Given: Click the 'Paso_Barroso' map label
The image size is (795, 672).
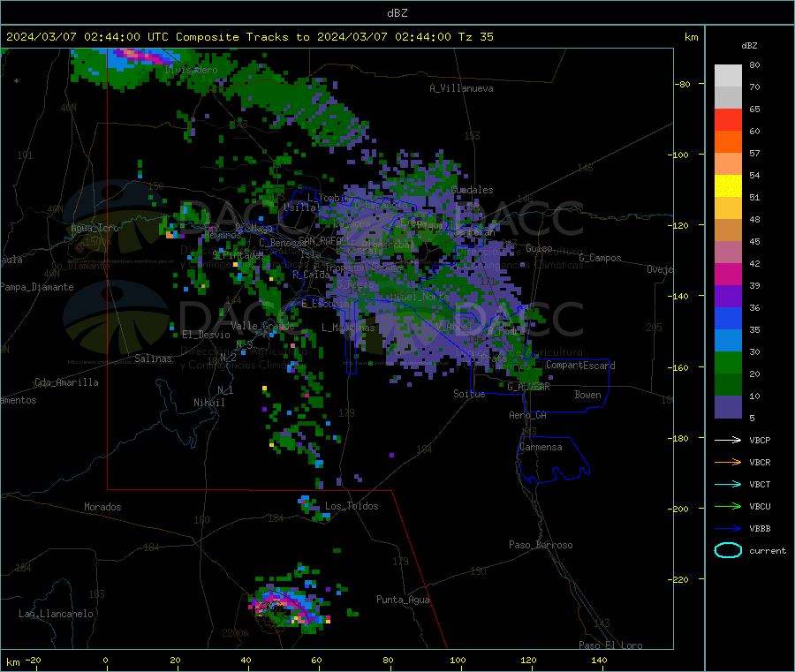Looking at the screenshot, I should click(541, 545).
